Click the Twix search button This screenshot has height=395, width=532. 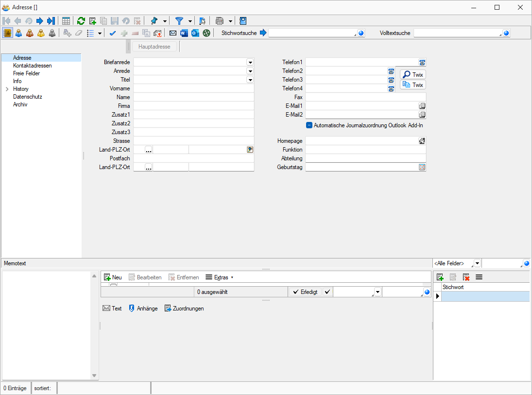tap(413, 75)
